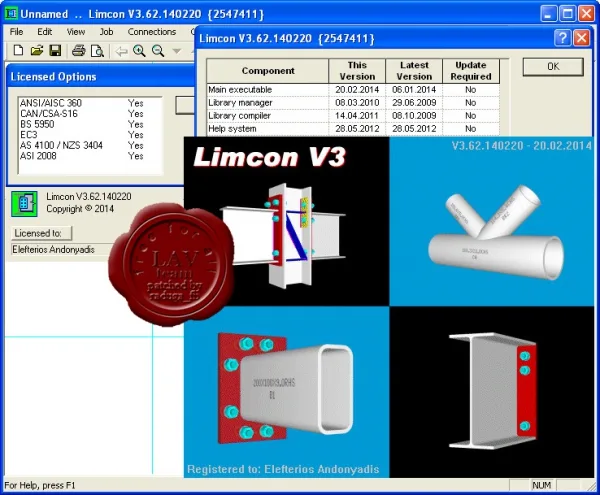Screen dimensions: 600x495
Task: Select ASI 2008 in Licensed Options list
Action: (90, 156)
